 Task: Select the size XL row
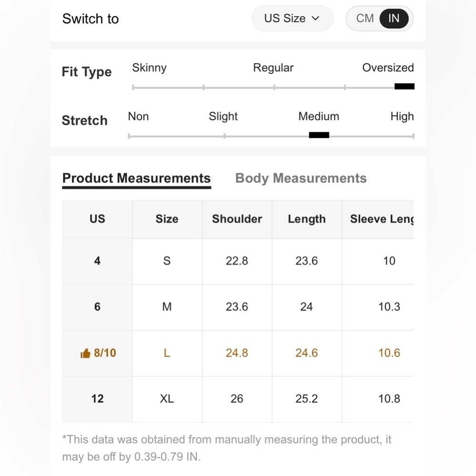click(x=238, y=399)
